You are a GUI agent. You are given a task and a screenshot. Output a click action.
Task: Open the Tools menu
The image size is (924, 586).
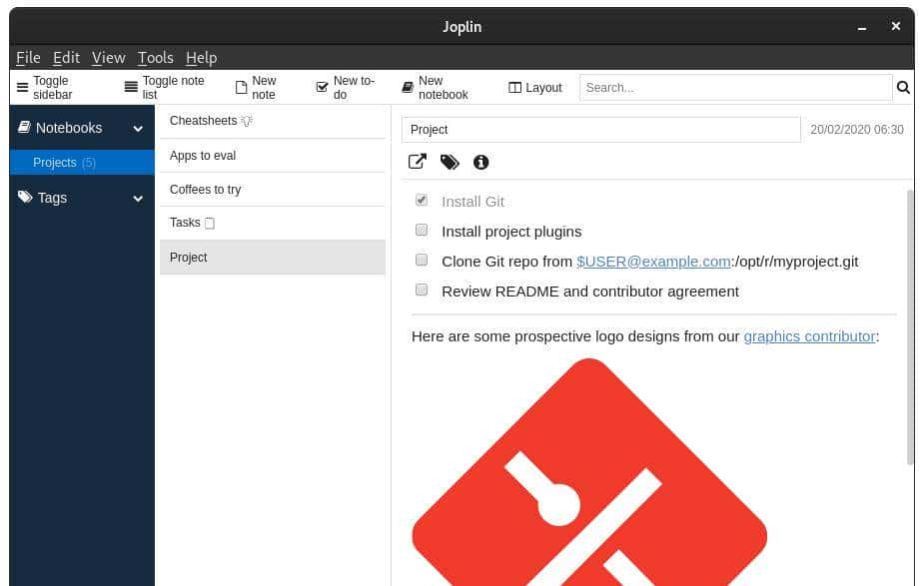(155, 58)
